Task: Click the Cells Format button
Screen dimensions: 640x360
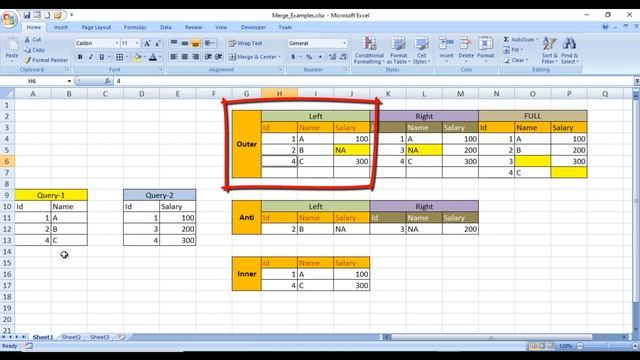Action: [485, 49]
